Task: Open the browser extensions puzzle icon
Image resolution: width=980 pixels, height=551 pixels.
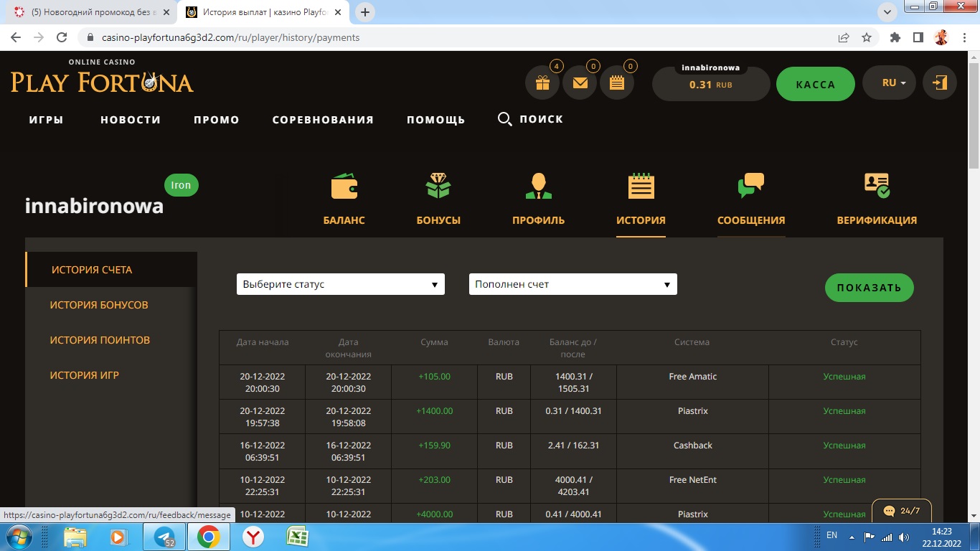Action: click(x=895, y=37)
